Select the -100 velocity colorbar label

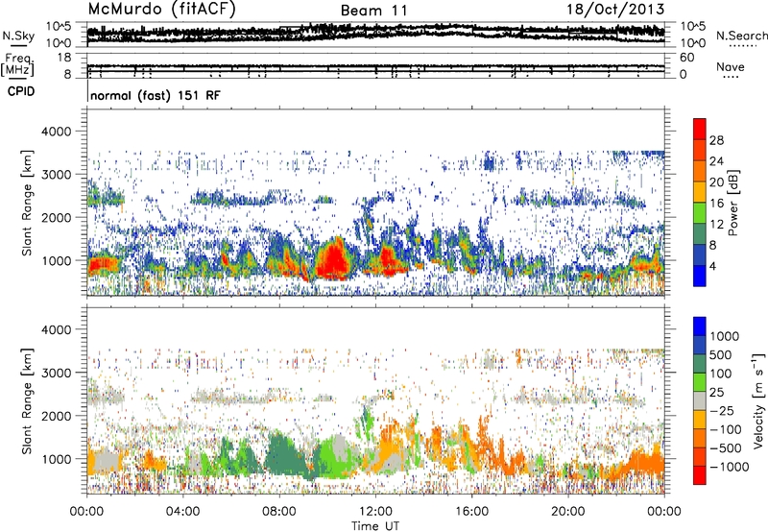pos(726,429)
